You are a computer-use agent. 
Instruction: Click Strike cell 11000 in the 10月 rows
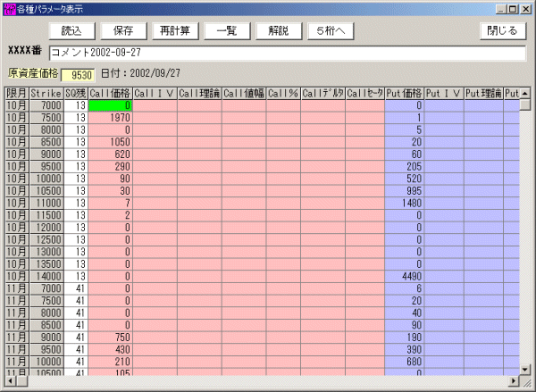[46, 204]
